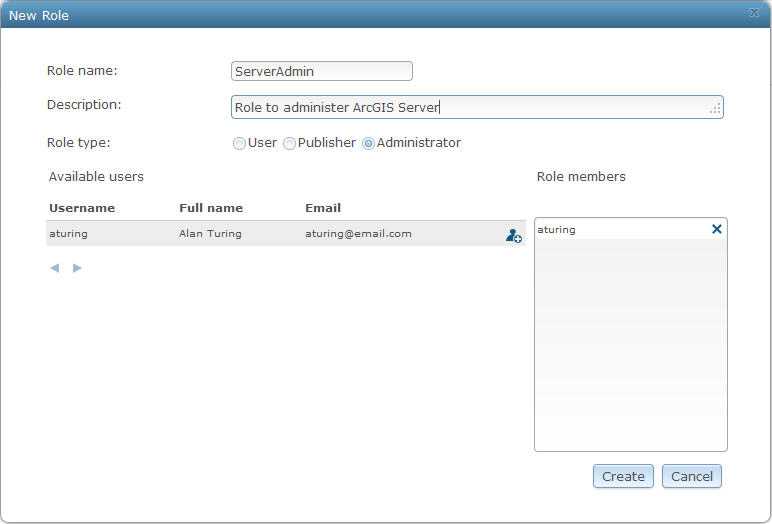Cancel the new role creation
The height and width of the screenshot is (524, 772).
click(691, 476)
